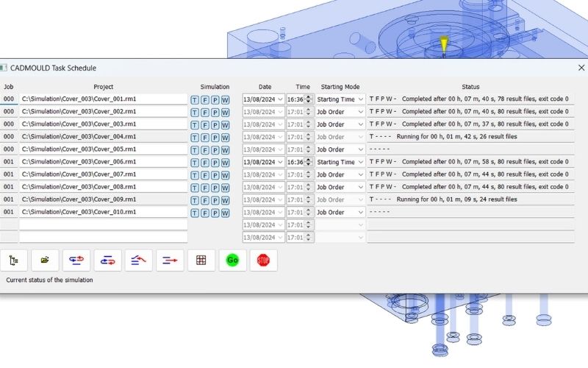
Task: Toggle P simulation for Cover_001.rm1
Action: 215,100
